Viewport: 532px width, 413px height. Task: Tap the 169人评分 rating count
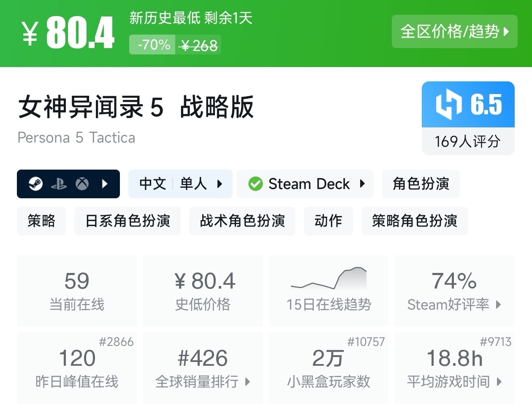pyautogui.click(x=468, y=141)
